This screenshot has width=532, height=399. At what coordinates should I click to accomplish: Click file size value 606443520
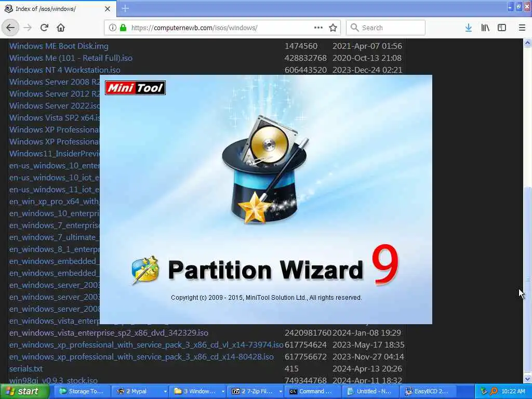pos(305,70)
